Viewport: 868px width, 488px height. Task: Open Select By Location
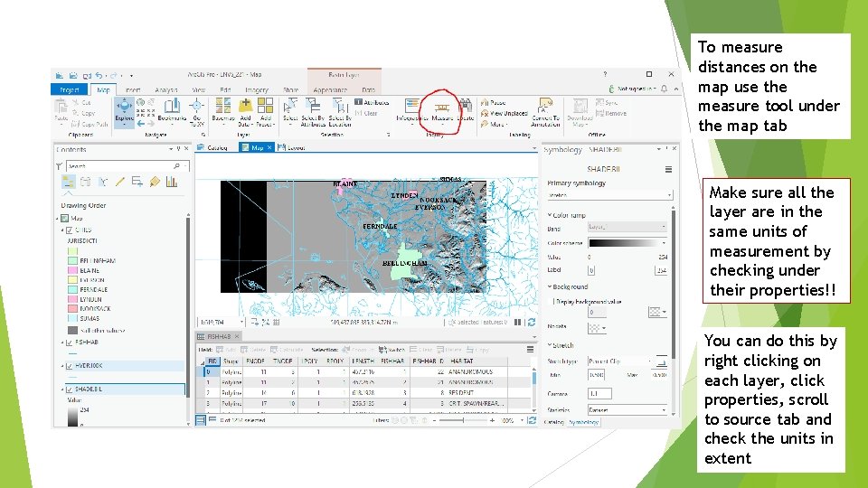340,111
